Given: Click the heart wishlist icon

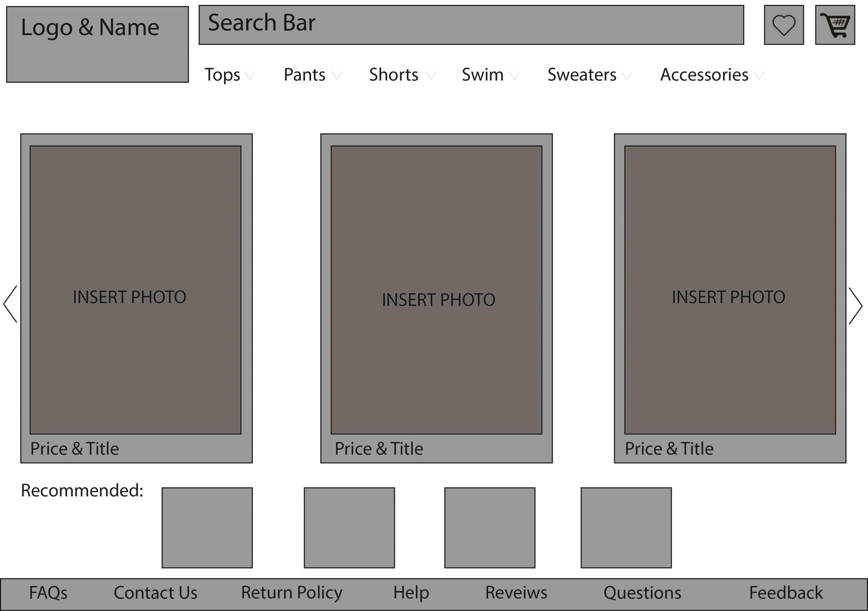Looking at the screenshot, I should click(784, 25).
